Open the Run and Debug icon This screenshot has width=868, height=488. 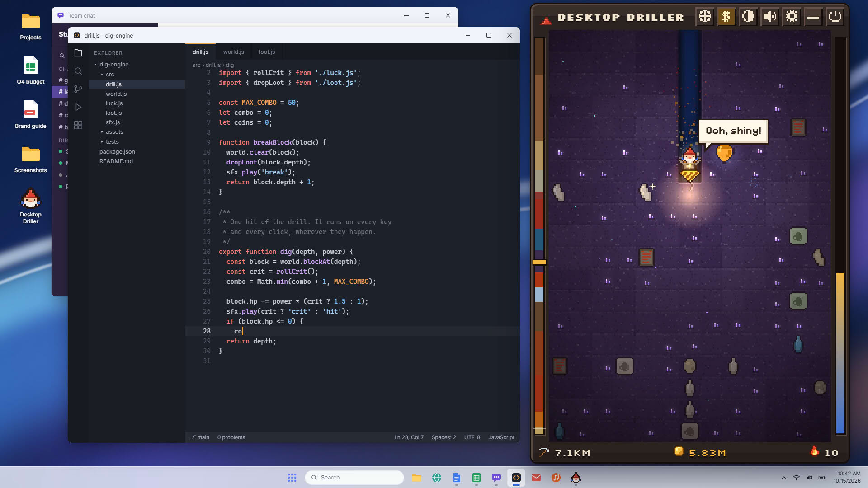pos(78,107)
